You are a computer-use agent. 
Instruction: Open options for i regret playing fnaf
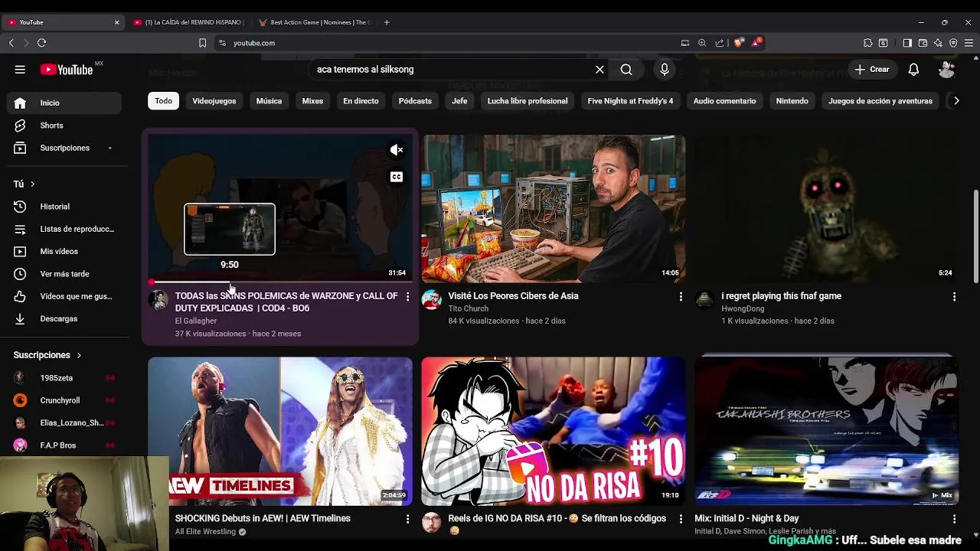(x=954, y=297)
